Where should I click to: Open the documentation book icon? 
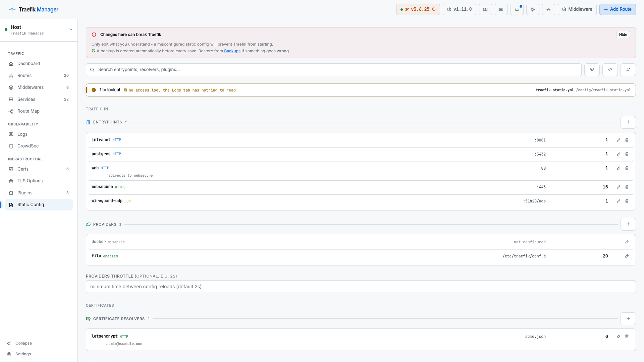(x=485, y=9)
